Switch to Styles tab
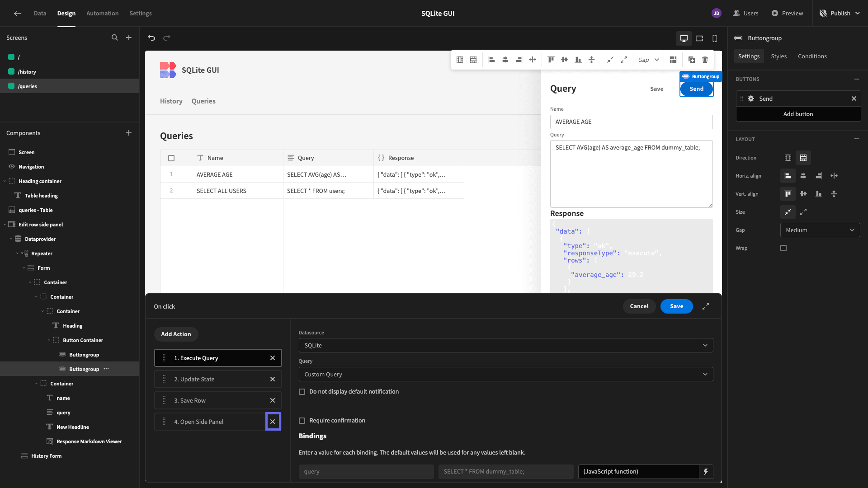 (x=778, y=56)
